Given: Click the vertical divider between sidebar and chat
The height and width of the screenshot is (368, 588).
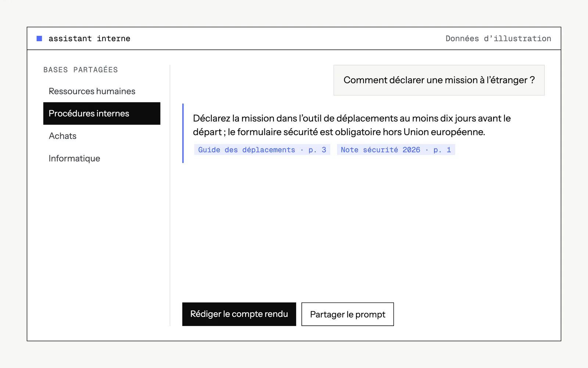Looking at the screenshot, I should coord(170,195).
